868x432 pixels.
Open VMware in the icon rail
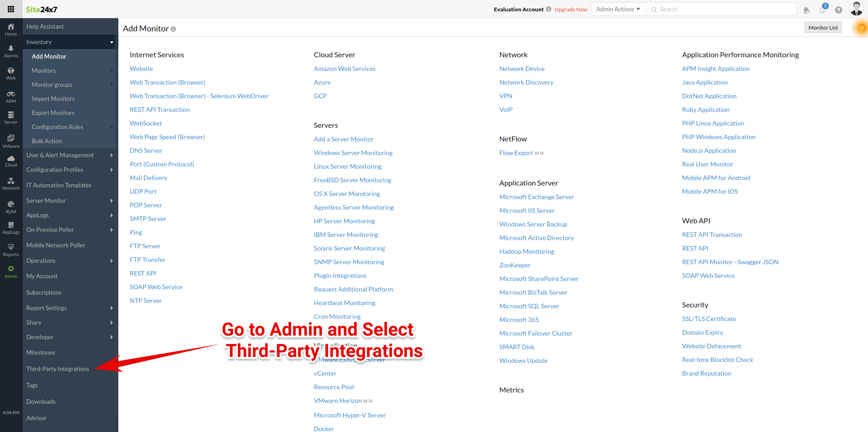pos(11,141)
